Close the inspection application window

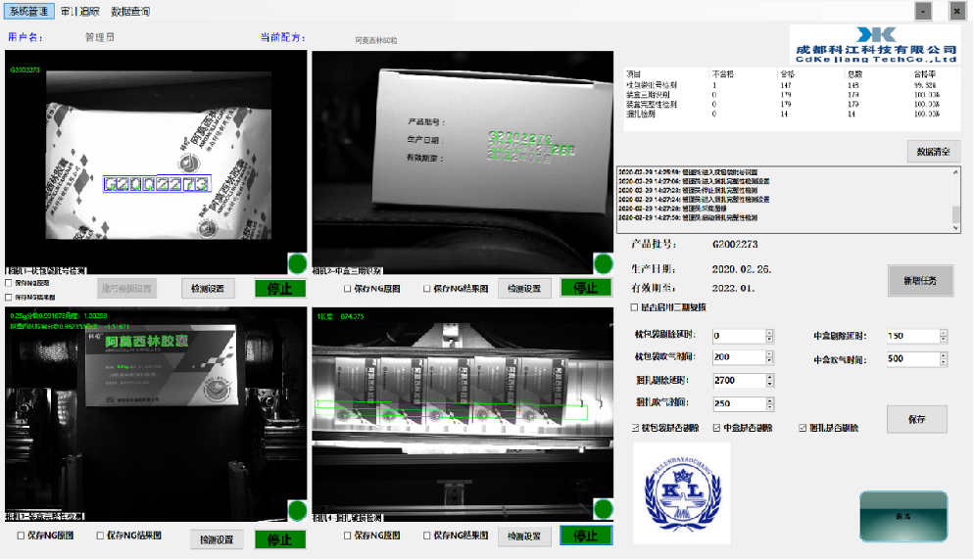(x=956, y=11)
